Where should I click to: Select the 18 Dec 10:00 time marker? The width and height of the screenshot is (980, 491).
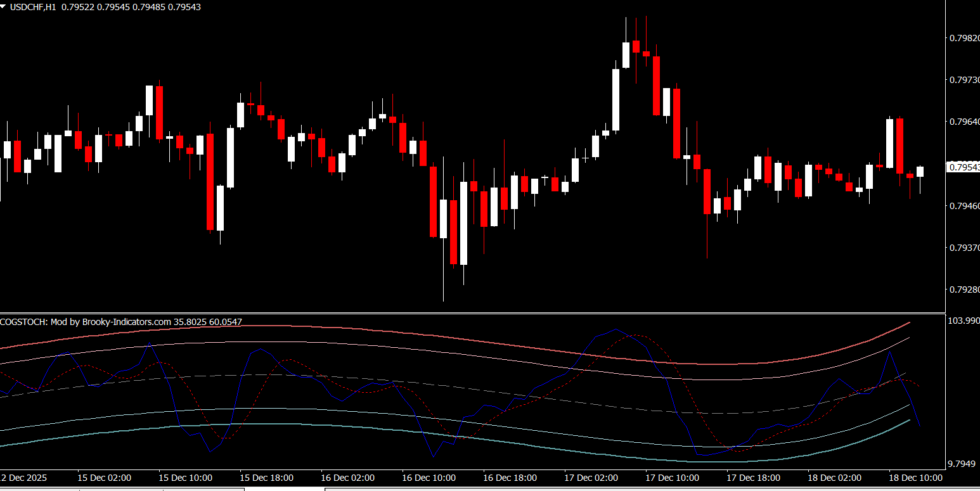[x=915, y=478]
